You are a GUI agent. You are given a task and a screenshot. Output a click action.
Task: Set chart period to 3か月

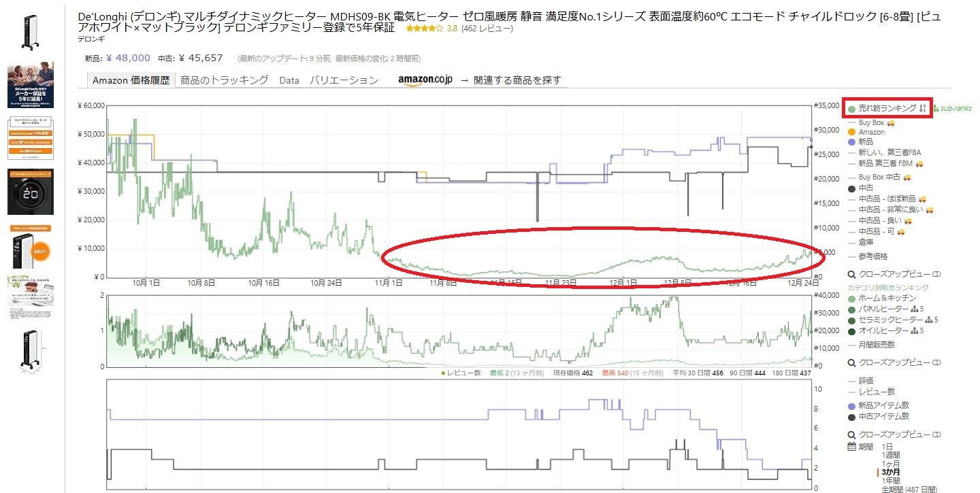pos(892,471)
